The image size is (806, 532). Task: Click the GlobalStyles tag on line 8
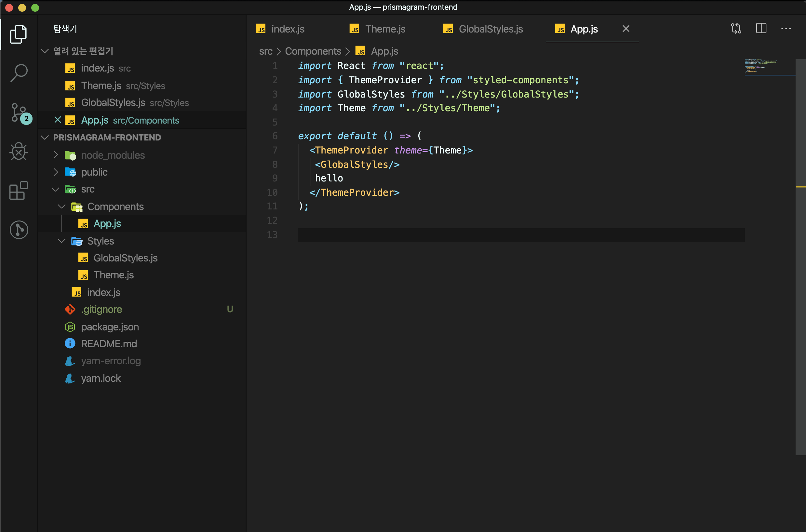[x=357, y=165]
